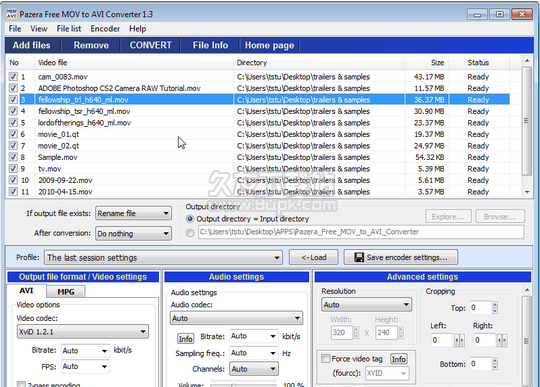The width and height of the screenshot is (540, 387).
Task: Open audio Bitrate dropdown
Action: (x=254, y=336)
